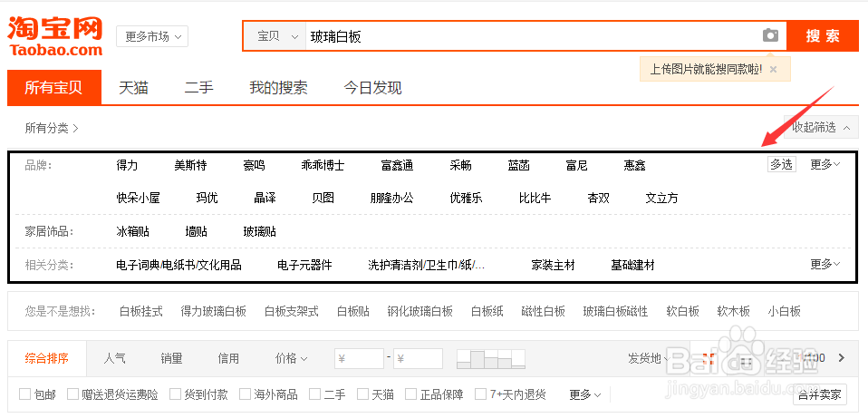Image resolution: width=868 pixels, height=418 pixels.
Task: Tick the 二手 filter checkbox
Action: point(314,394)
